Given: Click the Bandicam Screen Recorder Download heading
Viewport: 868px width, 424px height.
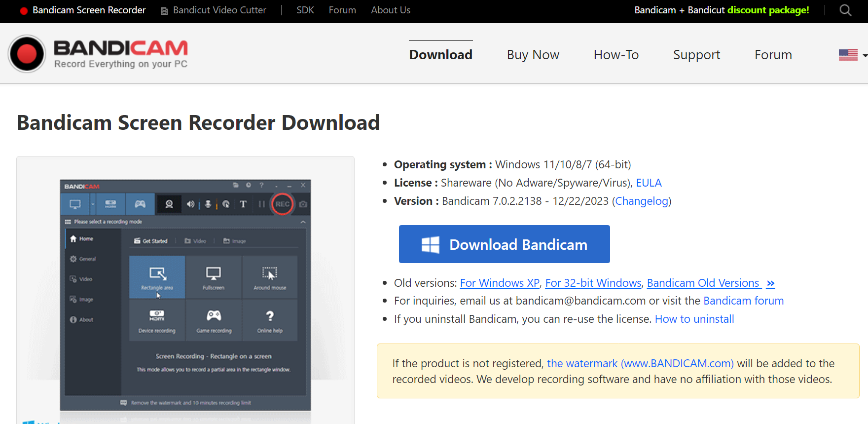Looking at the screenshot, I should pos(198,122).
